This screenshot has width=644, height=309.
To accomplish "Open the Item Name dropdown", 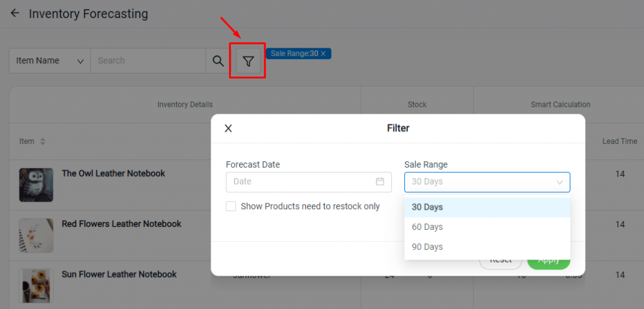I will pos(50,61).
